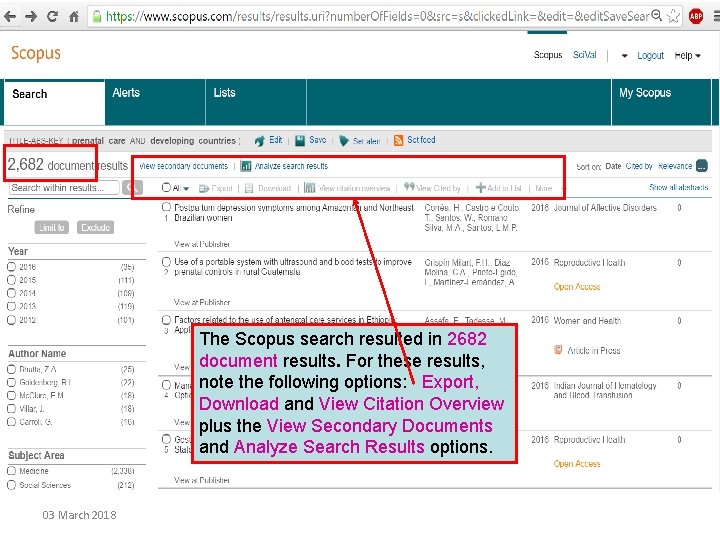Click View secondary documents link

tap(184, 166)
